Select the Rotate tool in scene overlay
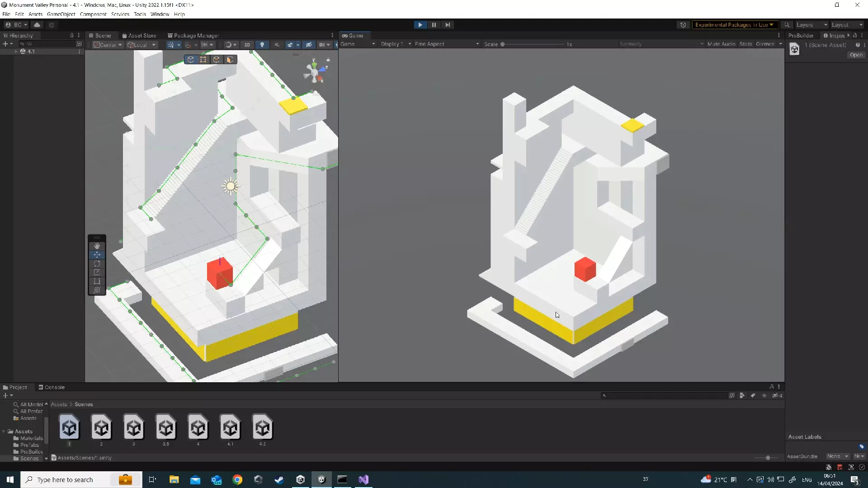This screenshot has width=868, height=488. click(x=97, y=263)
